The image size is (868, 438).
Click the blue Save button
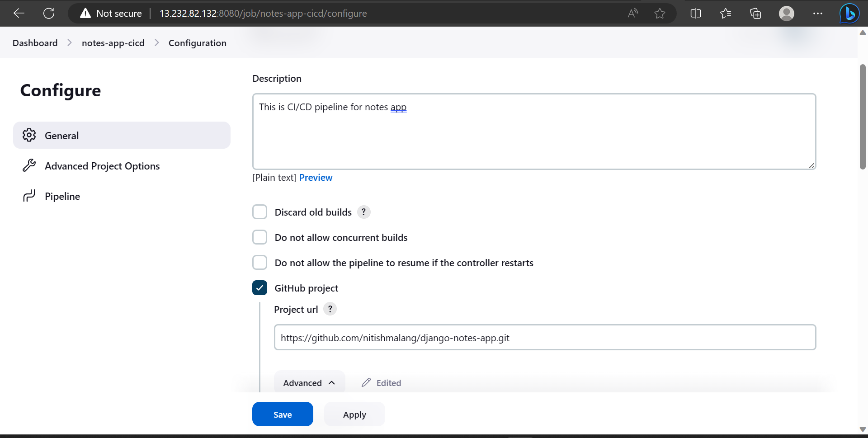point(283,414)
